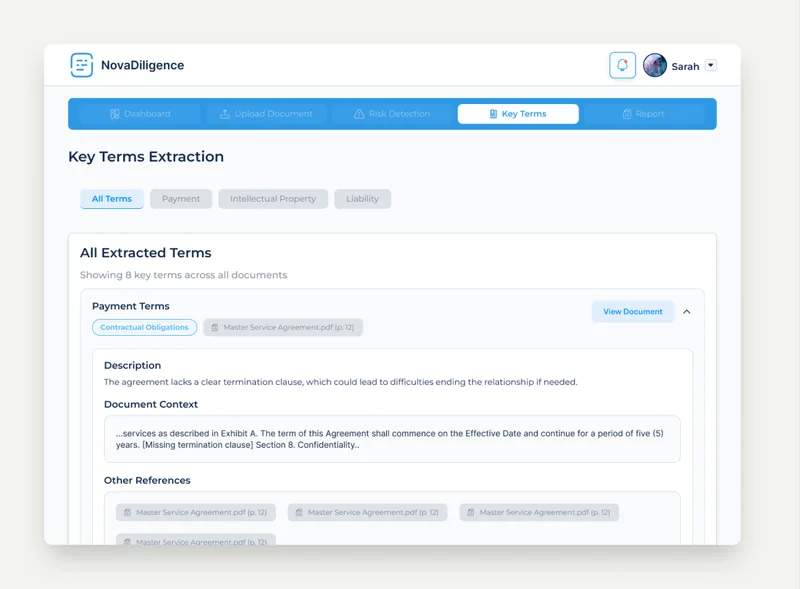
Task: Click the Document Context excerpt box
Action: 392,439
